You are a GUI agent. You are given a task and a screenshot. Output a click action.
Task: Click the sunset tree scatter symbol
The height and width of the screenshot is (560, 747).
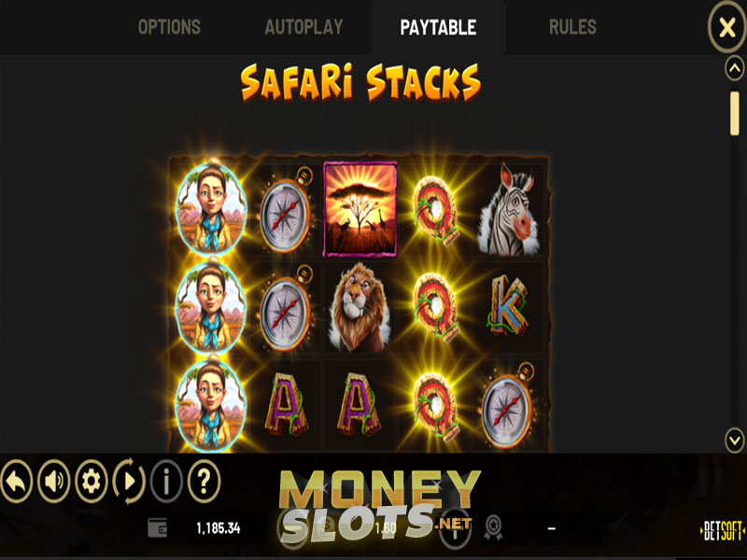click(x=360, y=209)
